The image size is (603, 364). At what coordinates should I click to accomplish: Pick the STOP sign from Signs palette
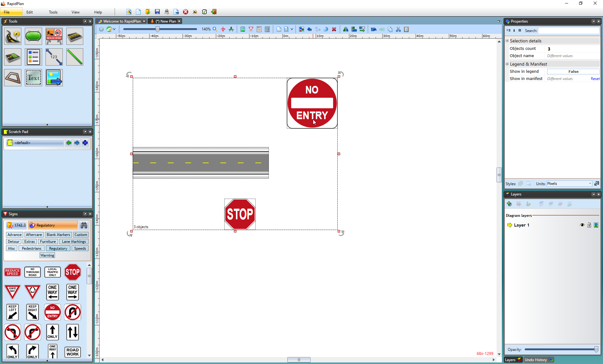73,272
